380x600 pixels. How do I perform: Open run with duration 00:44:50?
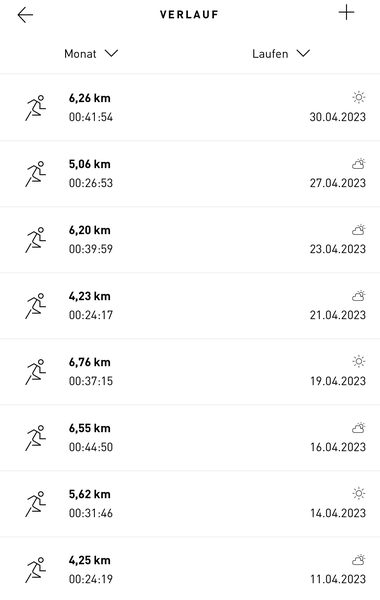click(x=190, y=438)
